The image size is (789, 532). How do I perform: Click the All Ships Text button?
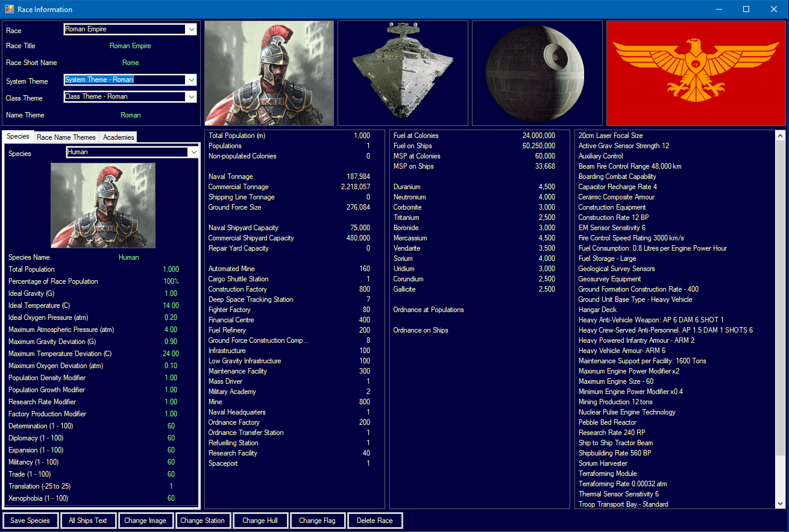[x=88, y=521]
